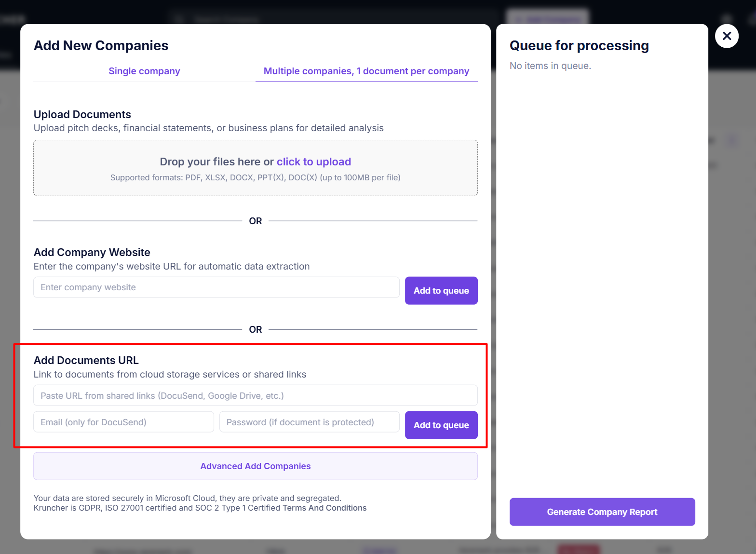Open the click to upload file picker
Viewport: 756px width, 554px height.
314,162
